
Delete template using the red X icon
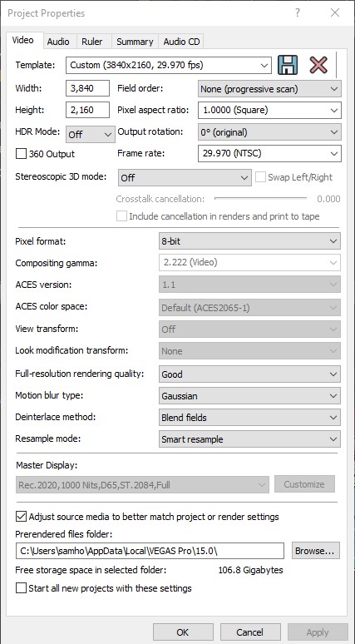(x=318, y=65)
